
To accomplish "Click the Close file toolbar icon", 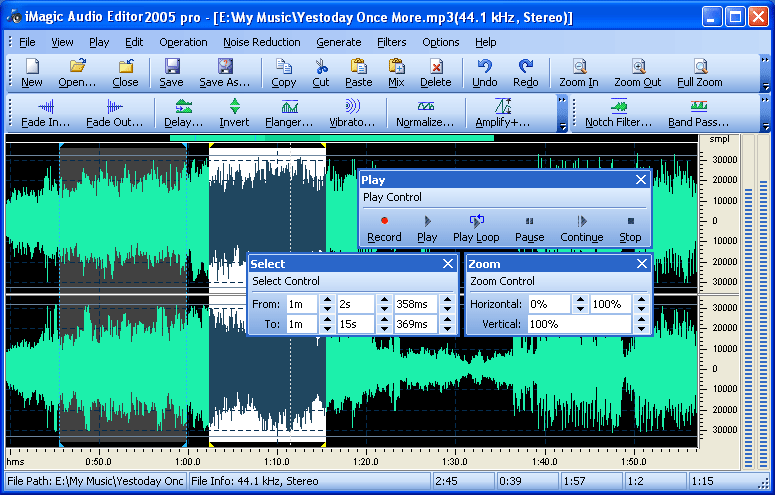I will [125, 73].
